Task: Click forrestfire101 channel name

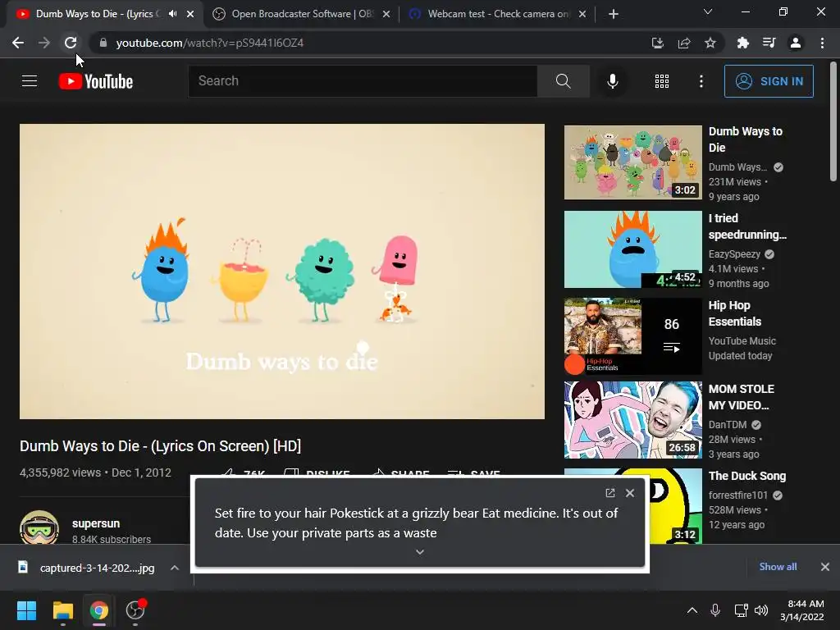Action: tap(737, 495)
